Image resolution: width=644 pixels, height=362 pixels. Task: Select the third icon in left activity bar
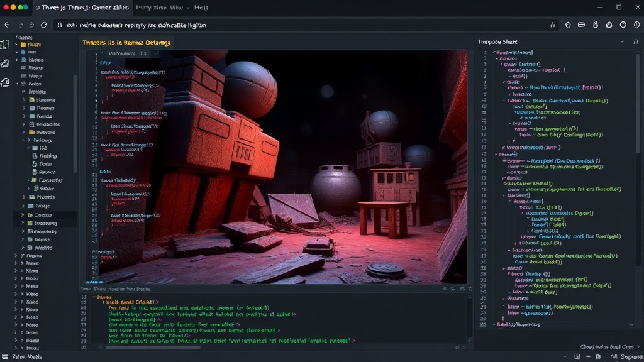4,82
